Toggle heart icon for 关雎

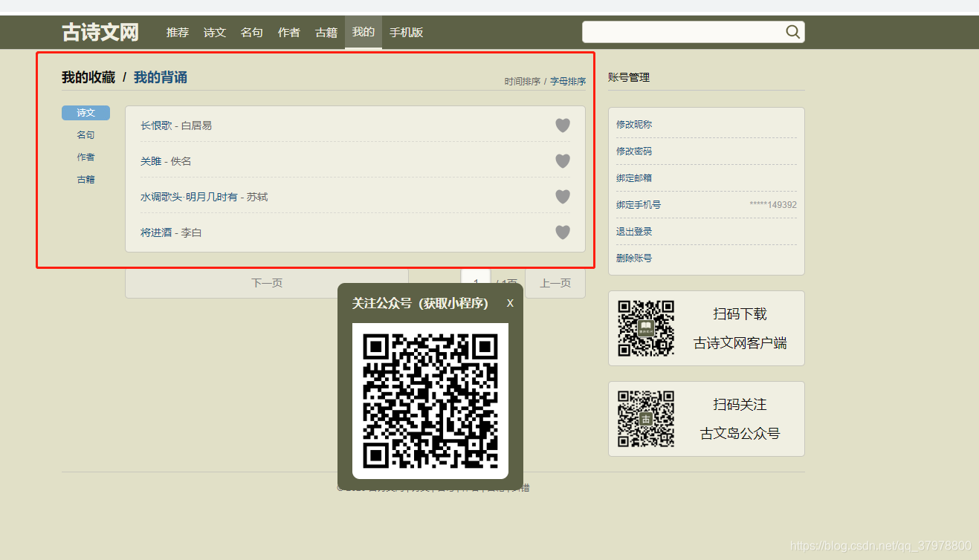pos(563,161)
